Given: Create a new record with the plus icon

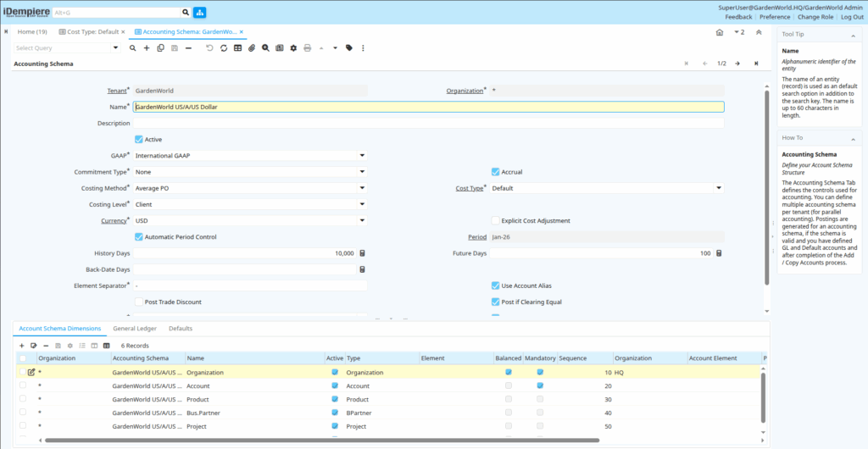Looking at the screenshot, I should click(147, 48).
